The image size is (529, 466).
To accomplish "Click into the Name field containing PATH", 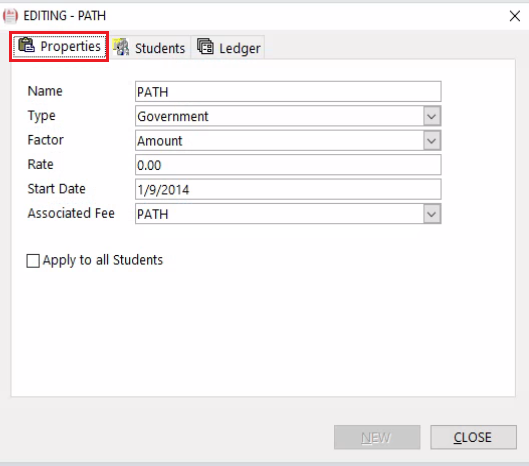I will pyautogui.click(x=288, y=91).
